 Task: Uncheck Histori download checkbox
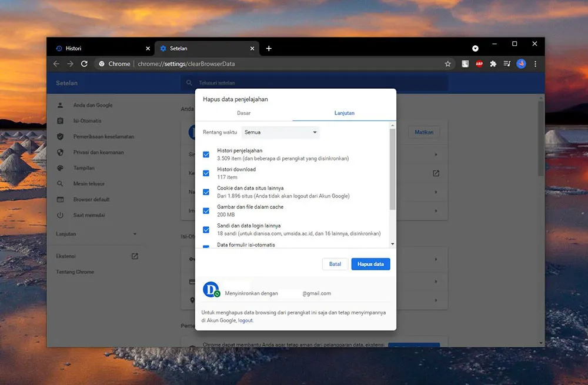206,173
